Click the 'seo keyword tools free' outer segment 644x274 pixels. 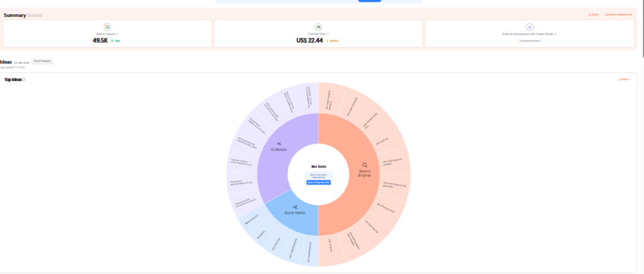pyautogui.click(x=372, y=120)
